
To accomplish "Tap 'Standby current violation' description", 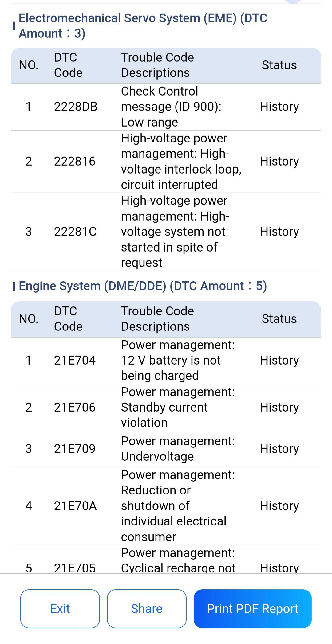I will click(x=164, y=415).
